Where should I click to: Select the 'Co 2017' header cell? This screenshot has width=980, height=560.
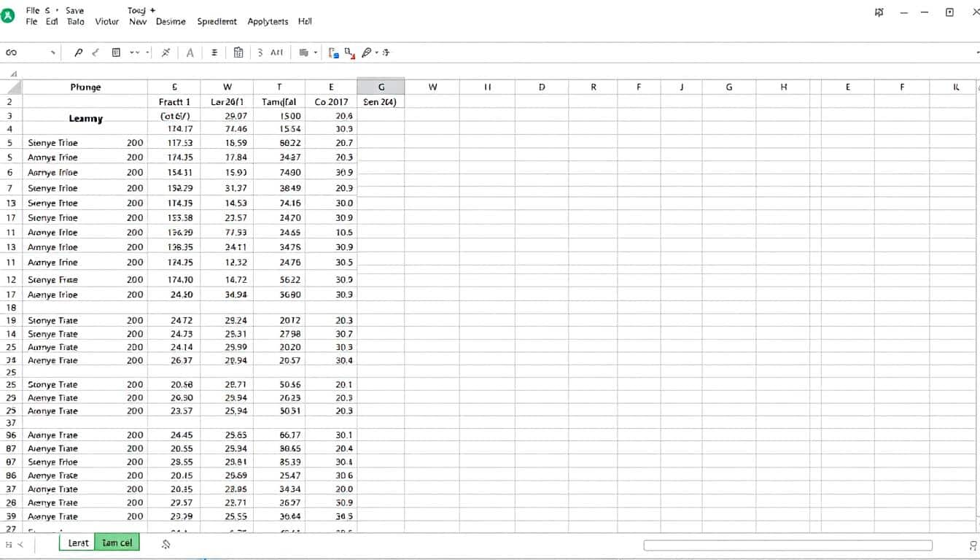(331, 102)
